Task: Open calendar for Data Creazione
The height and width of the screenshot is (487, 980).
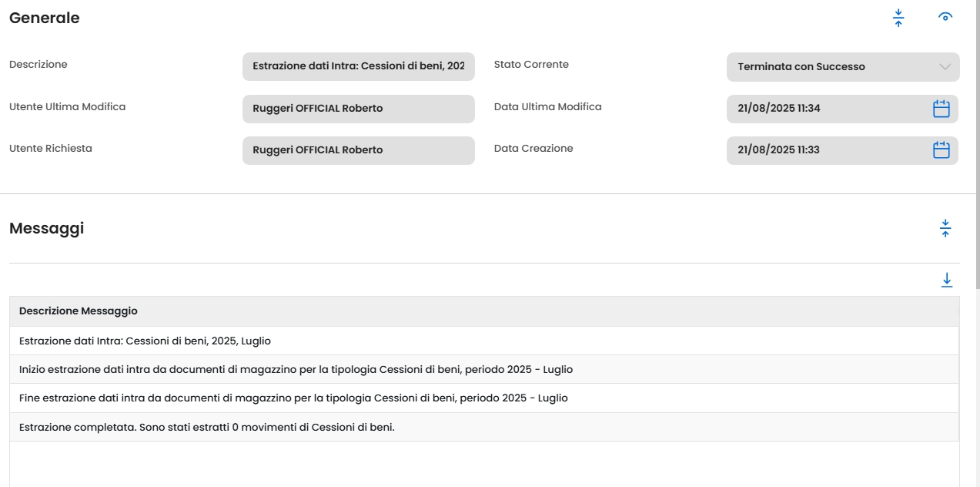Action: click(941, 150)
